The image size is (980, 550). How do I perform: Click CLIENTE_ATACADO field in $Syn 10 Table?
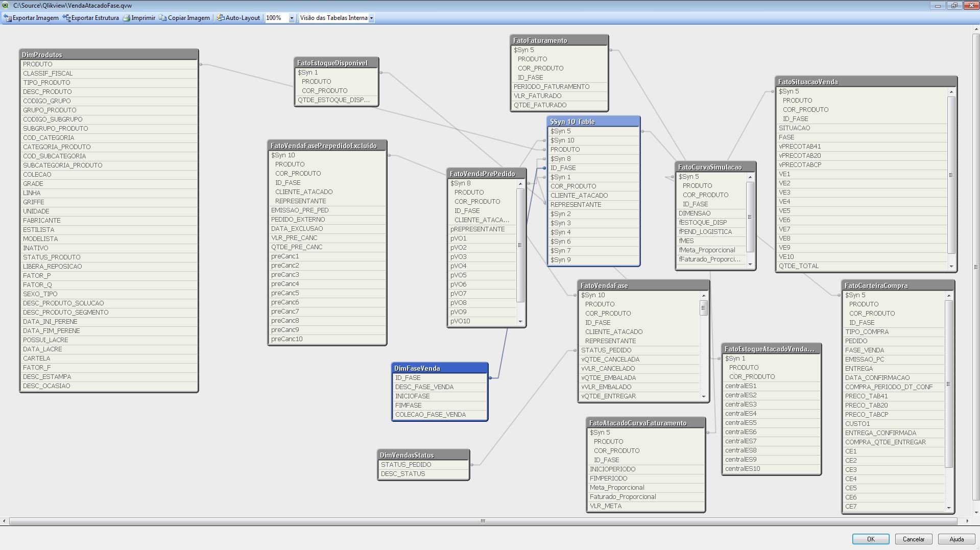click(593, 196)
